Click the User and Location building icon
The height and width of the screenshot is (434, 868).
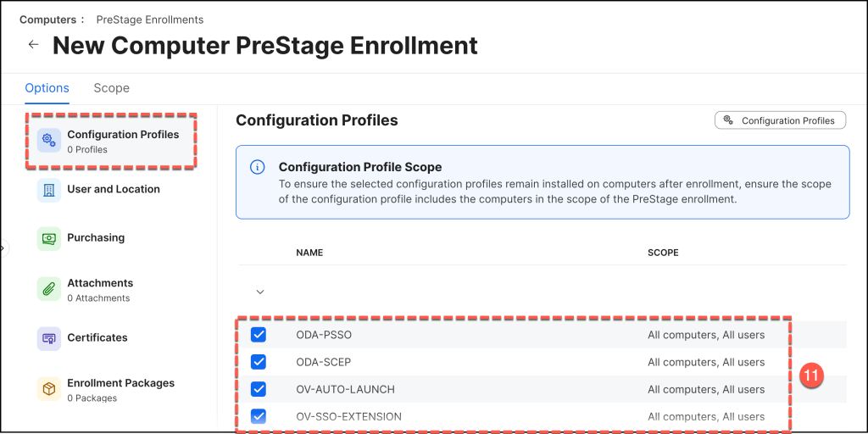coord(48,190)
